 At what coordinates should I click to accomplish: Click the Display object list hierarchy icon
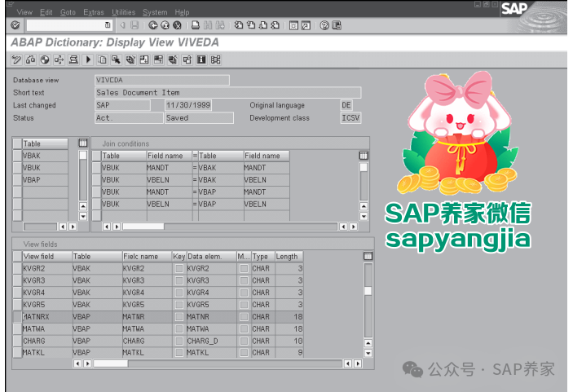coord(73,59)
